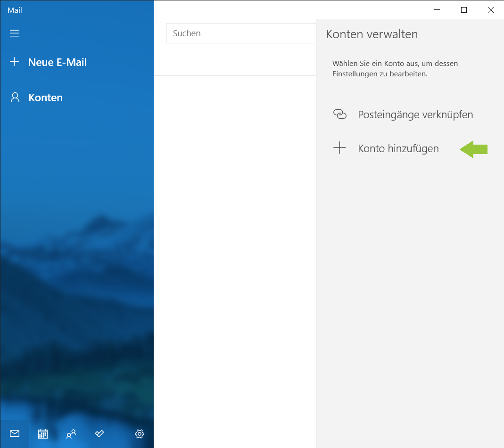Image resolution: width=504 pixels, height=448 pixels.
Task: Choose the Konto hinzufügen text
Action: 398,148
